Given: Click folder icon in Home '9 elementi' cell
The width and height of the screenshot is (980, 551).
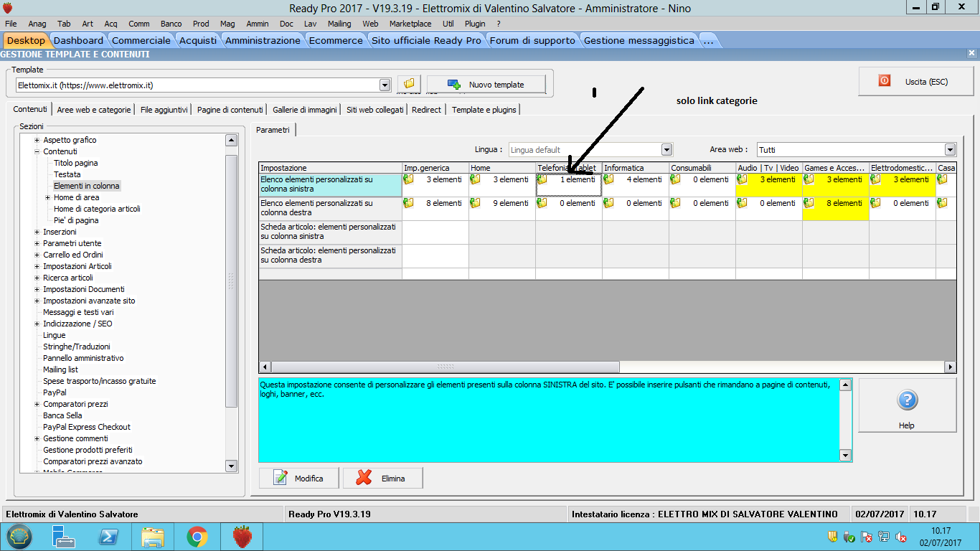Looking at the screenshot, I should pos(475,203).
